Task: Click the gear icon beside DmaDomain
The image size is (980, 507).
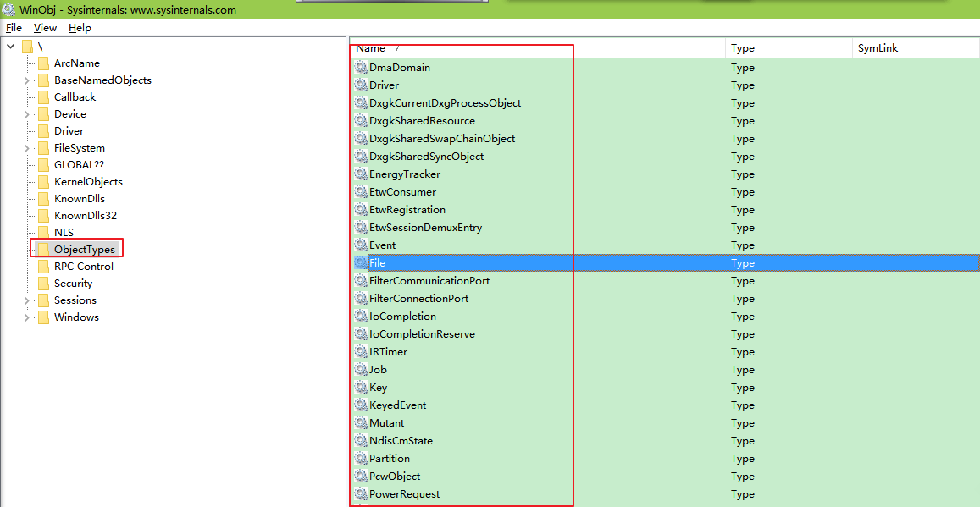Action: pos(361,68)
